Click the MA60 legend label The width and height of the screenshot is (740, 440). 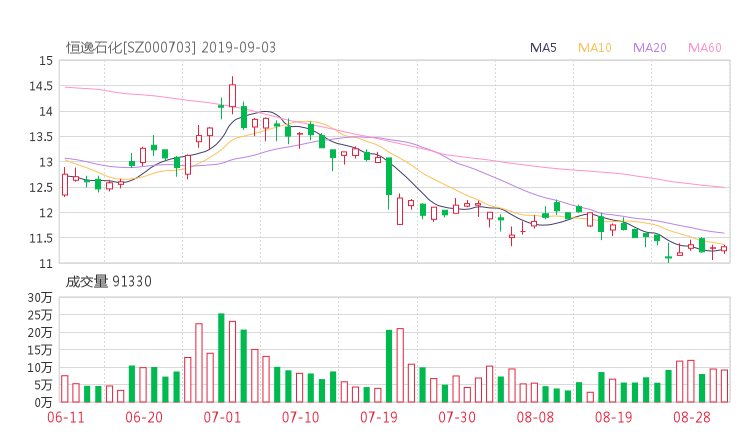(x=705, y=48)
